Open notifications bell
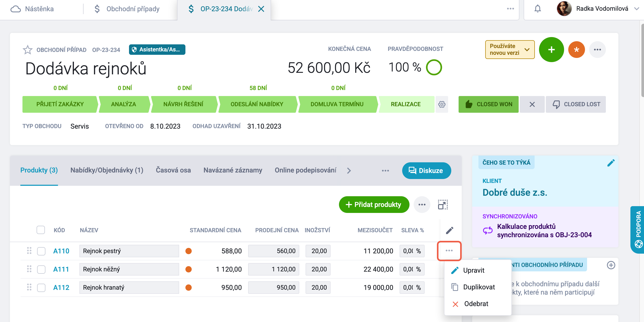 click(537, 9)
